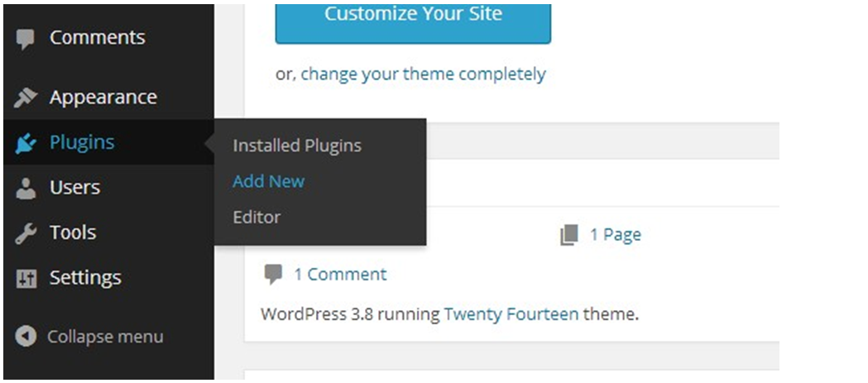Select Add New in the Plugins submenu
Screen dimensions: 868x383
pyautogui.click(x=268, y=181)
